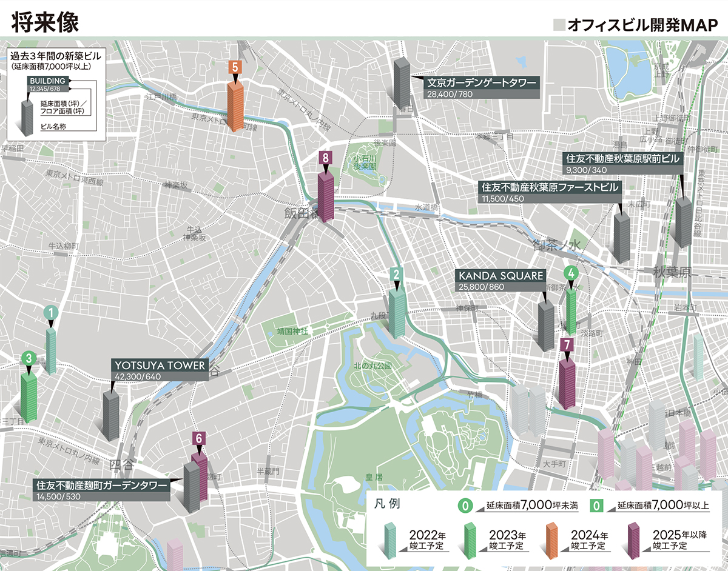Click the 半蔵門 map label

point(268,470)
